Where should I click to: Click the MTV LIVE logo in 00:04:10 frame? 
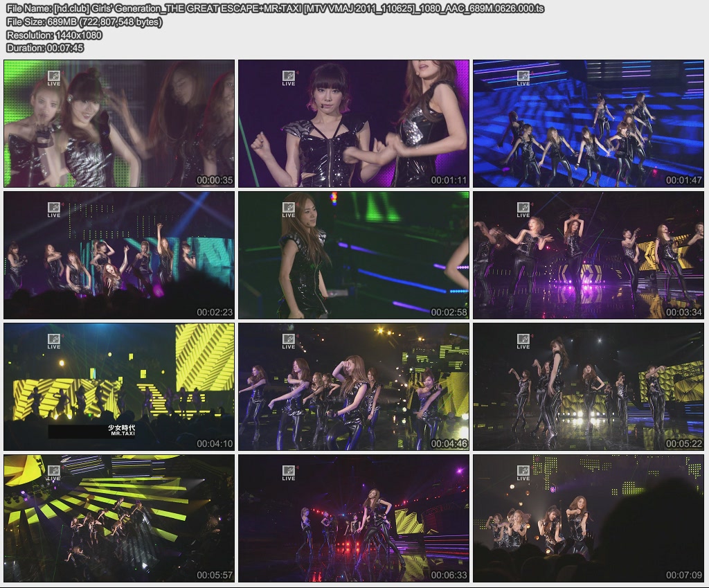pos(54,341)
